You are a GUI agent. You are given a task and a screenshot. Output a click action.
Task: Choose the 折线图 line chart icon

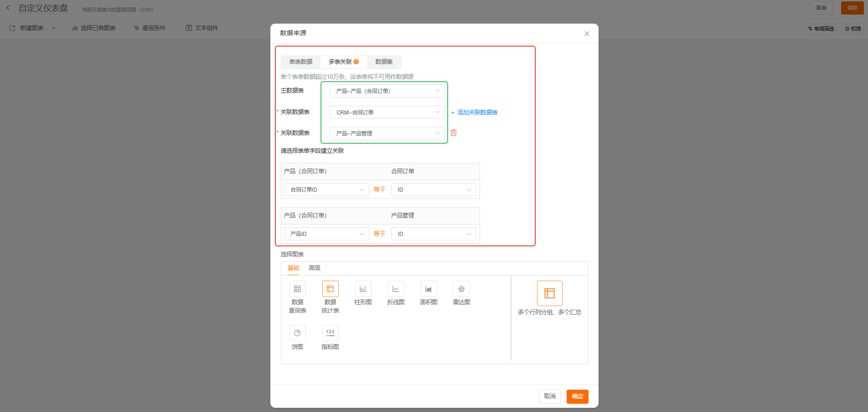click(396, 289)
